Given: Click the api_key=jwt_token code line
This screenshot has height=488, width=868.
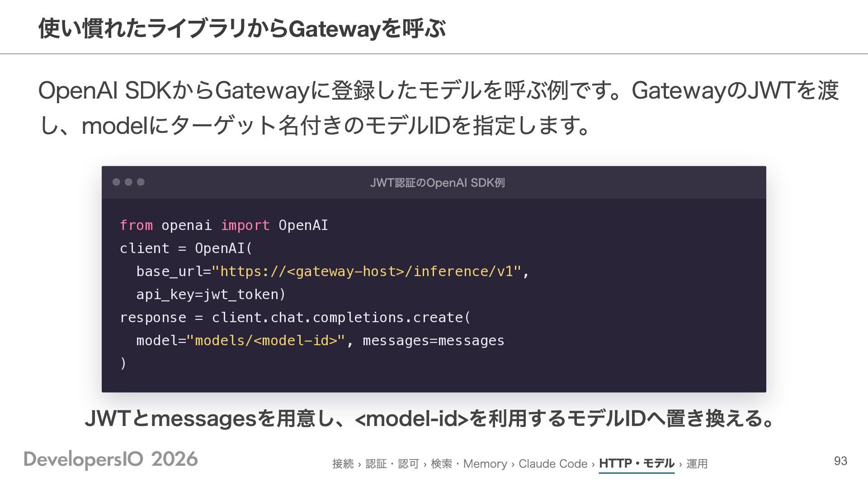Looking at the screenshot, I should (x=211, y=294).
